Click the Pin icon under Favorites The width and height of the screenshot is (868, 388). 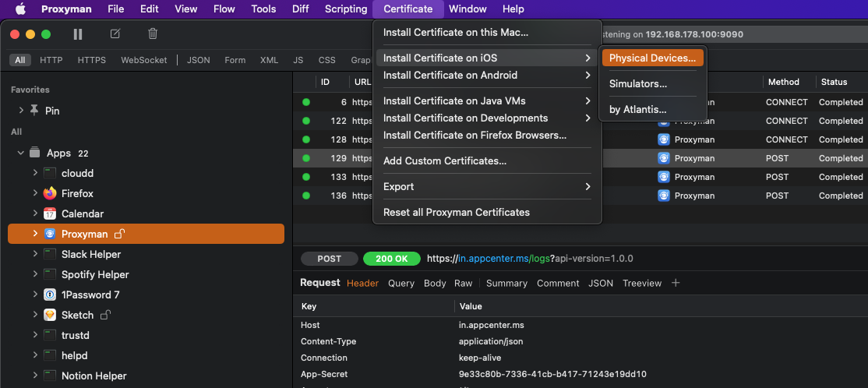tap(34, 111)
